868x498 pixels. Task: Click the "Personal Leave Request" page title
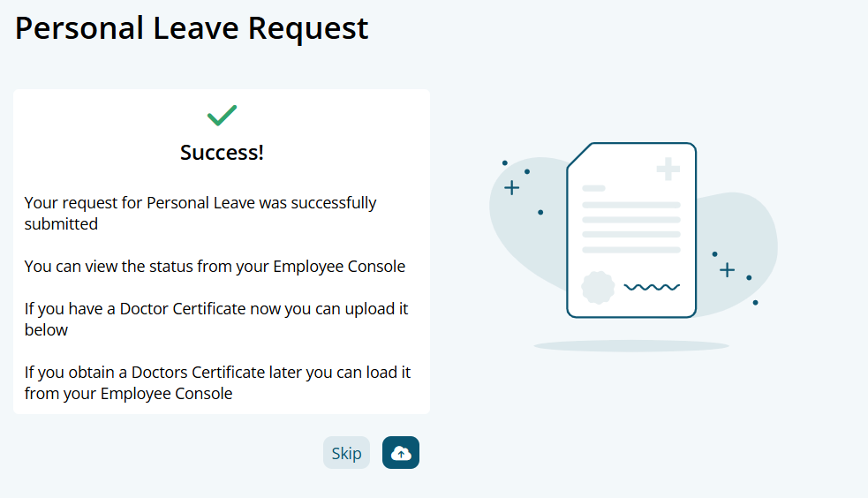(192, 28)
